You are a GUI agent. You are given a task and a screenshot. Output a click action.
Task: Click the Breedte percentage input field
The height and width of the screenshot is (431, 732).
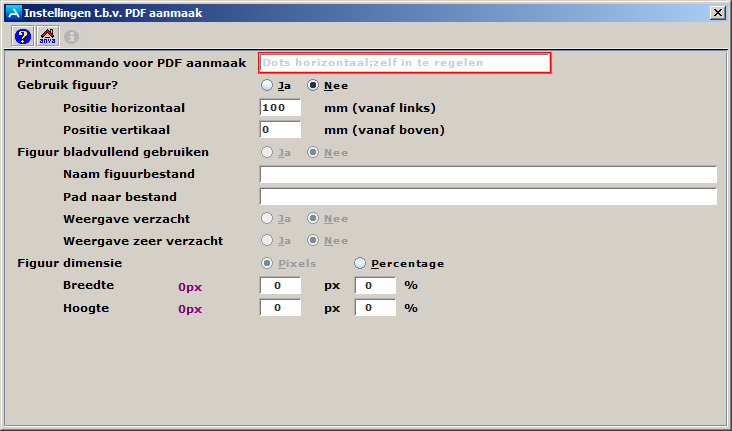tap(375, 285)
